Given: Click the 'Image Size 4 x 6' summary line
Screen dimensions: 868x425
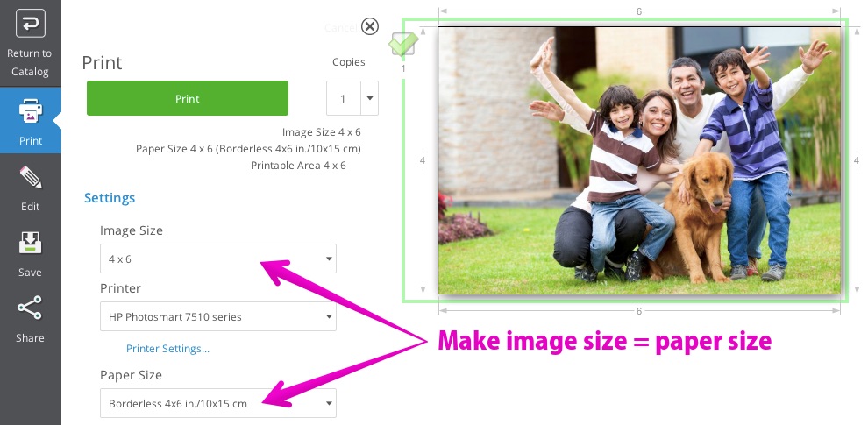Looking at the screenshot, I should tap(322, 132).
